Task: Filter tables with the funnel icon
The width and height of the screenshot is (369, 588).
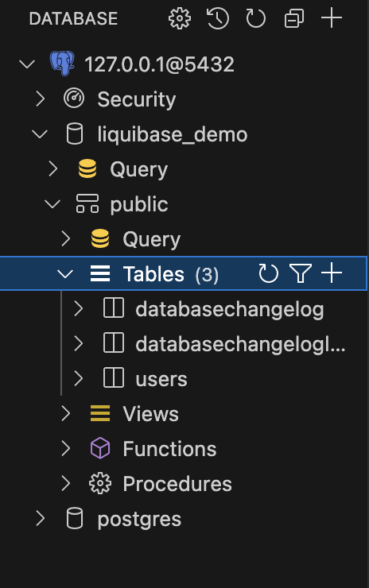Action: [301, 273]
